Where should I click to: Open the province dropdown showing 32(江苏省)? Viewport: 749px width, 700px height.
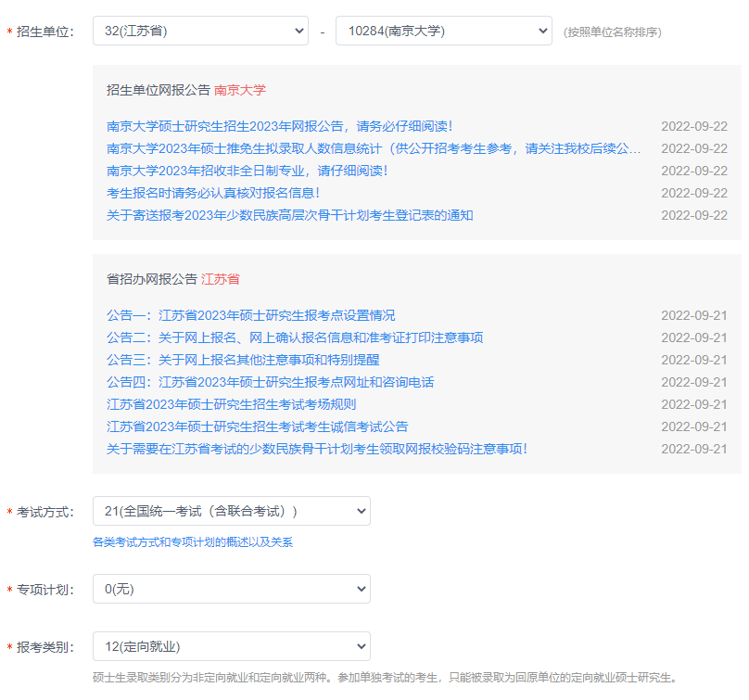tap(200, 32)
